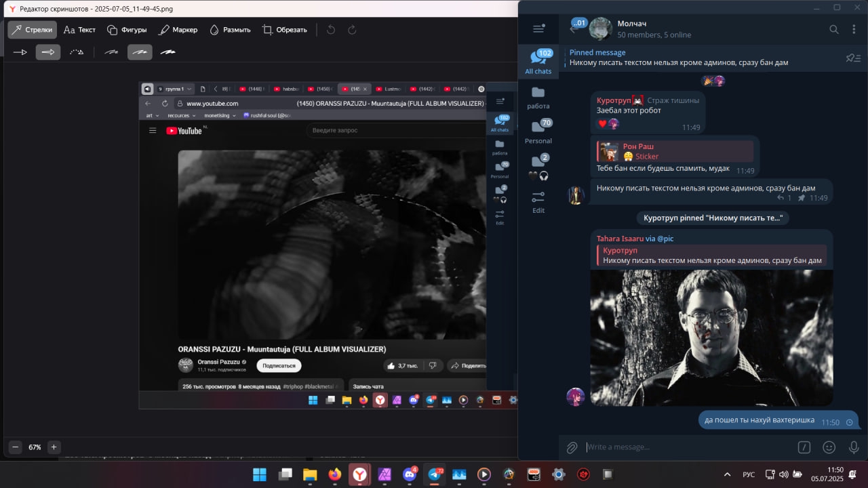Image resolution: width=868 pixels, height=488 pixels.
Task: Go back using Telegram's back arrow
Action: (574, 29)
